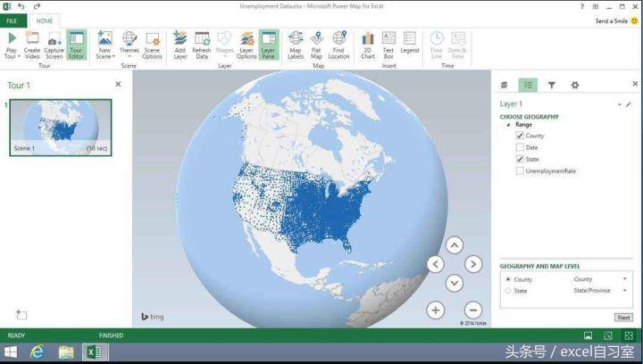Insert a Text Box
This screenshot has height=364, width=643.
pos(388,45)
